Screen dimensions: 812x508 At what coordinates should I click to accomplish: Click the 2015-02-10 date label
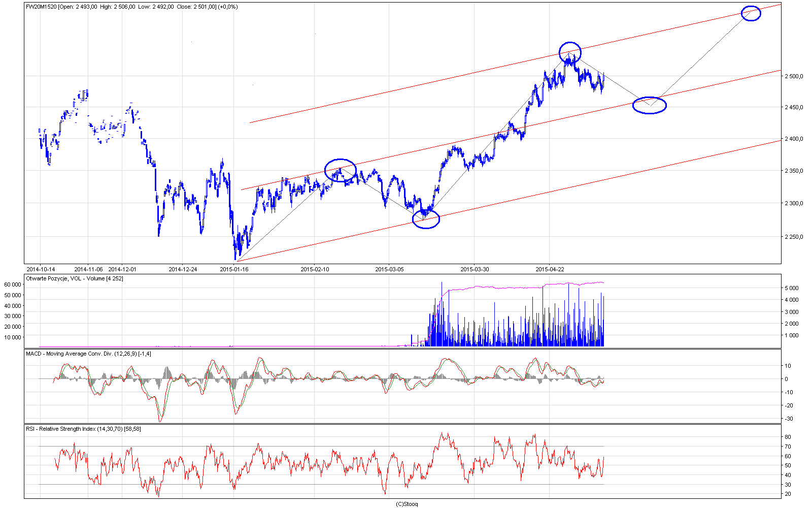tap(315, 269)
